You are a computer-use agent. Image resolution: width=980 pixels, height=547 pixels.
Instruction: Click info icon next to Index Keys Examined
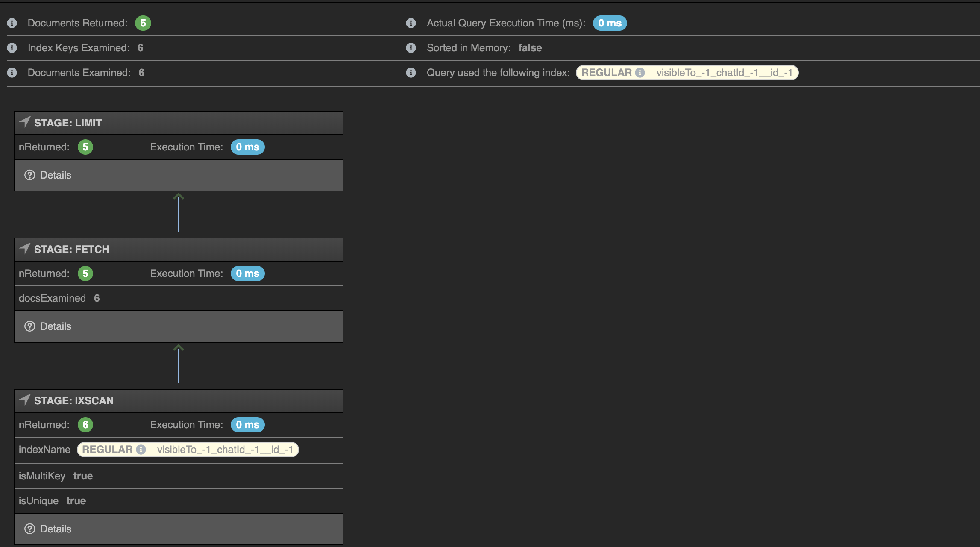coord(12,48)
